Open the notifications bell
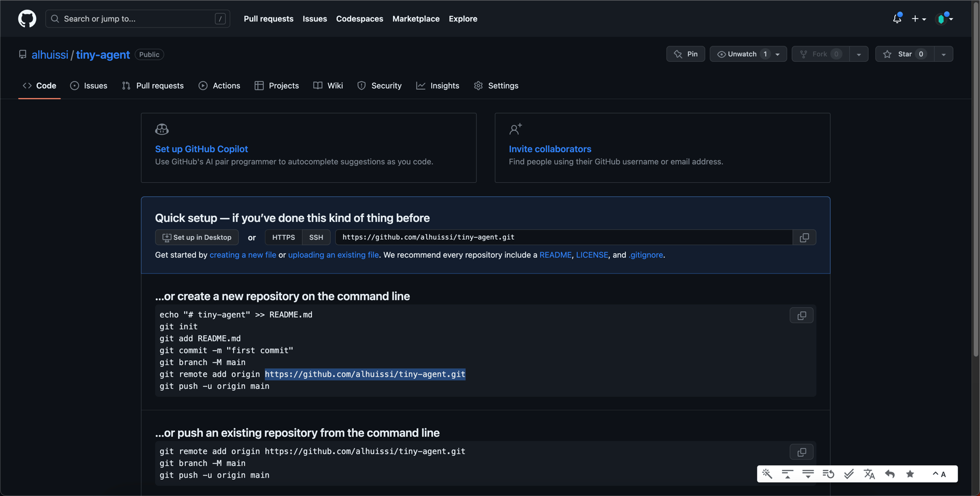 click(897, 19)
